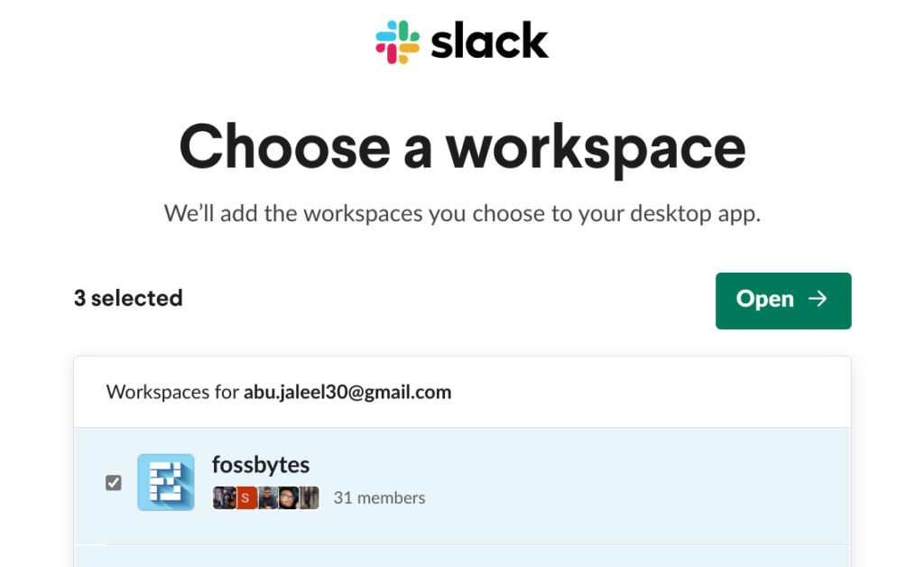Click the orange S member avatar

tap(245, 497)
